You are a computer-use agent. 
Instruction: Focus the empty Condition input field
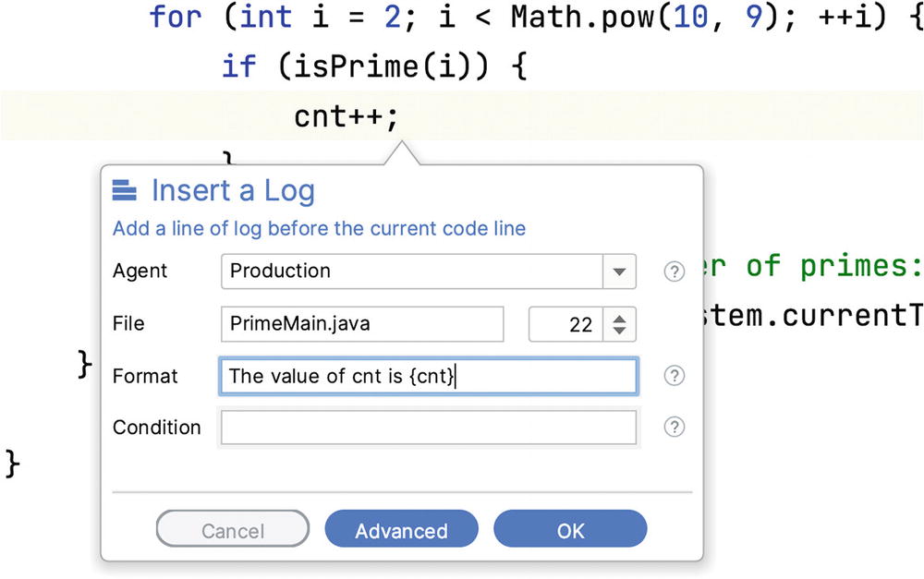tap(427, 428)
